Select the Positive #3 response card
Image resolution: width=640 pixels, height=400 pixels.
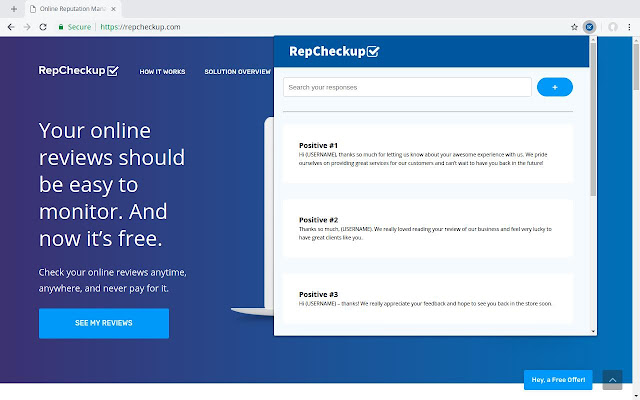coord(428,299)
